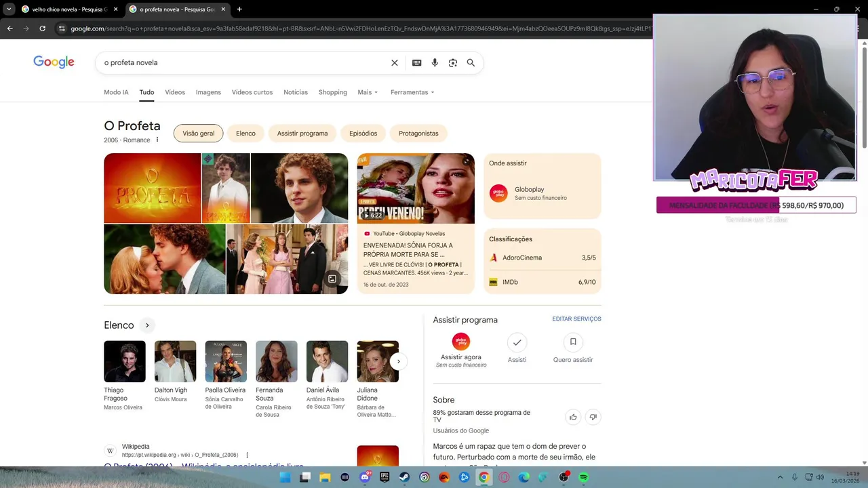868x488 pixels.
Task: Click 'Assistir agora' on Globoplay
Action: pos(461,350)
